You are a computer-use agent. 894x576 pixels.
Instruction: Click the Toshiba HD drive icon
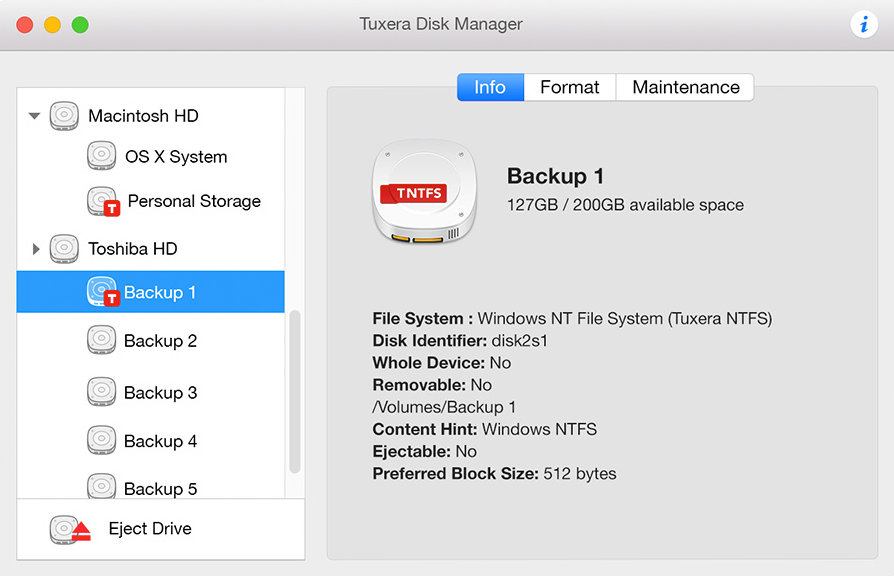point(64,248)
